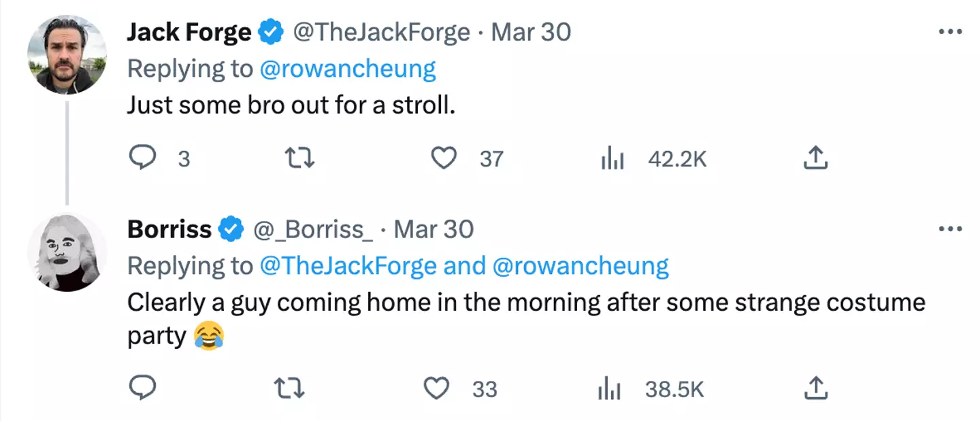Open Mar 30 timestamp on Jack Forge's tweet
Viewport: 980px width, 421px height.
[x=531, y=32]
